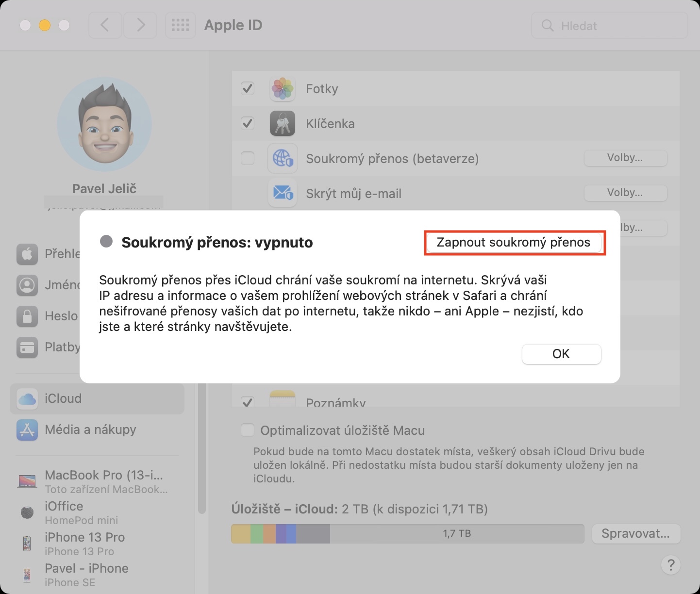700x594 pixels.
Task: Select the iOffice HomePod mini device
Action: point(97,512)
